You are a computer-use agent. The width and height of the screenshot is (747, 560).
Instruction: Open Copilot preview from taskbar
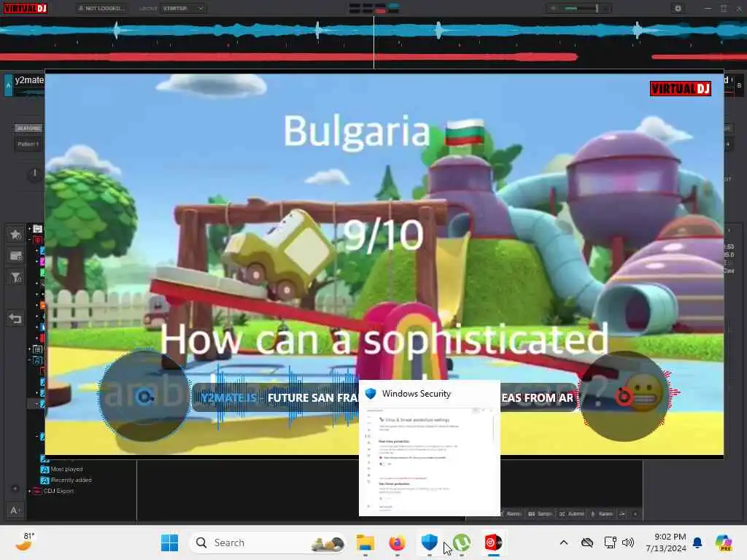point(723,542)
